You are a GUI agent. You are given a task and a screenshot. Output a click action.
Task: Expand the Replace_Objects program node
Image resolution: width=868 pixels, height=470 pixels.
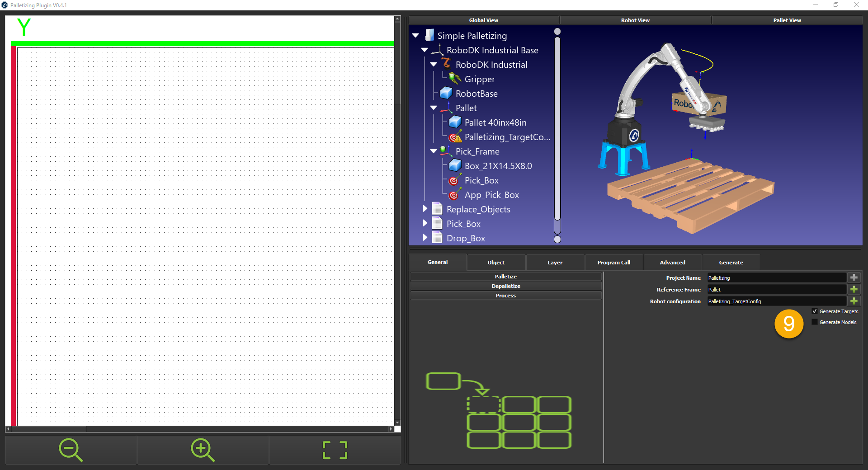425,209
